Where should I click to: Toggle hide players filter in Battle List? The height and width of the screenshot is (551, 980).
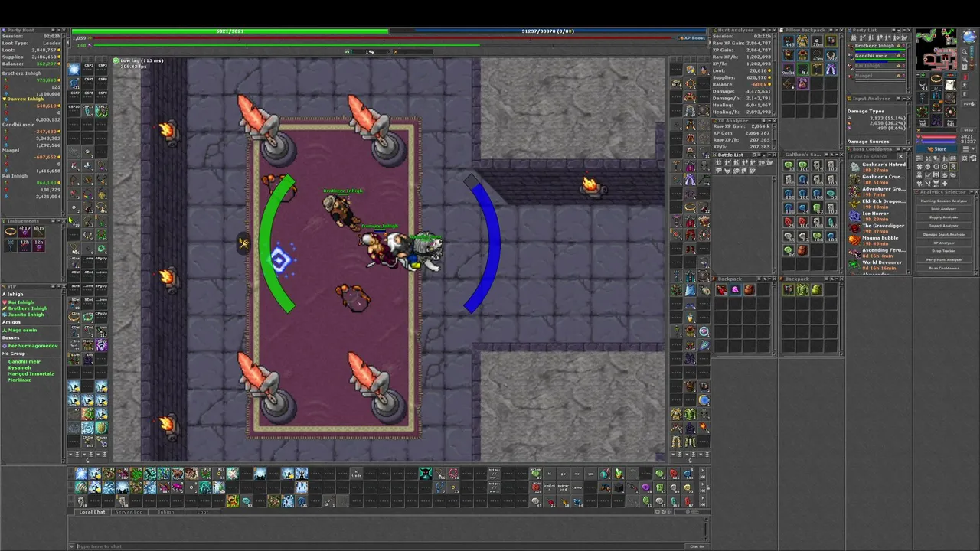[720, 161]
